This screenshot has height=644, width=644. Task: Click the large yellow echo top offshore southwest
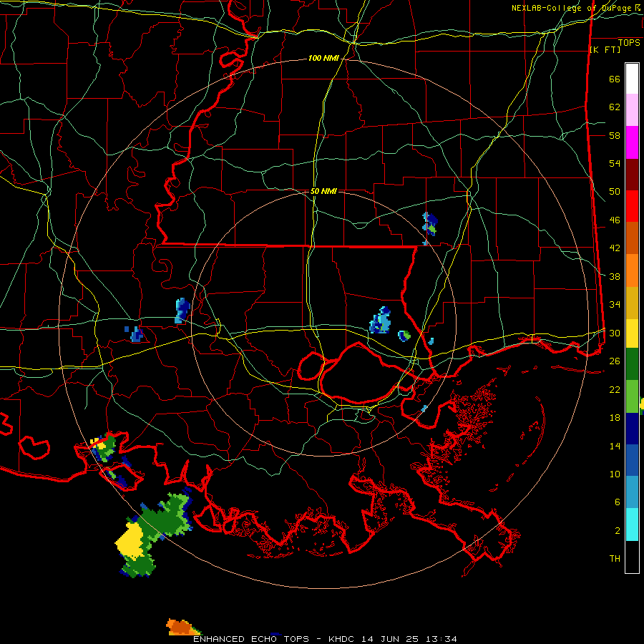pos(130,542)
